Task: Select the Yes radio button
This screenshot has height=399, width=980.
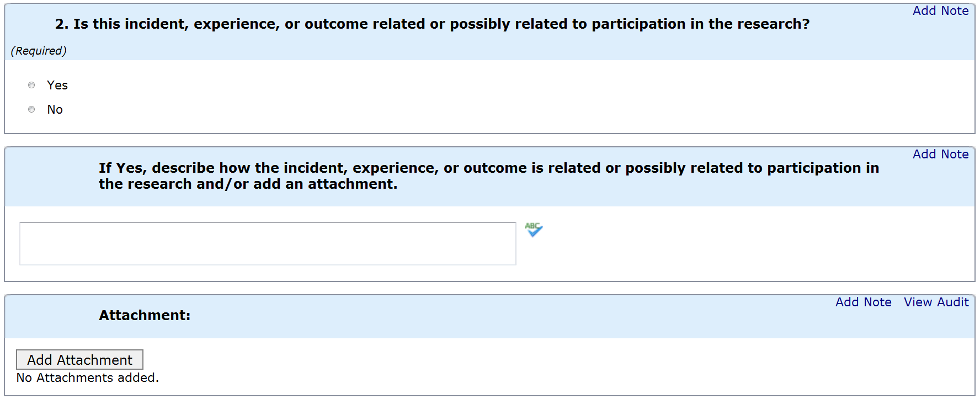Action: click(31, 85)
